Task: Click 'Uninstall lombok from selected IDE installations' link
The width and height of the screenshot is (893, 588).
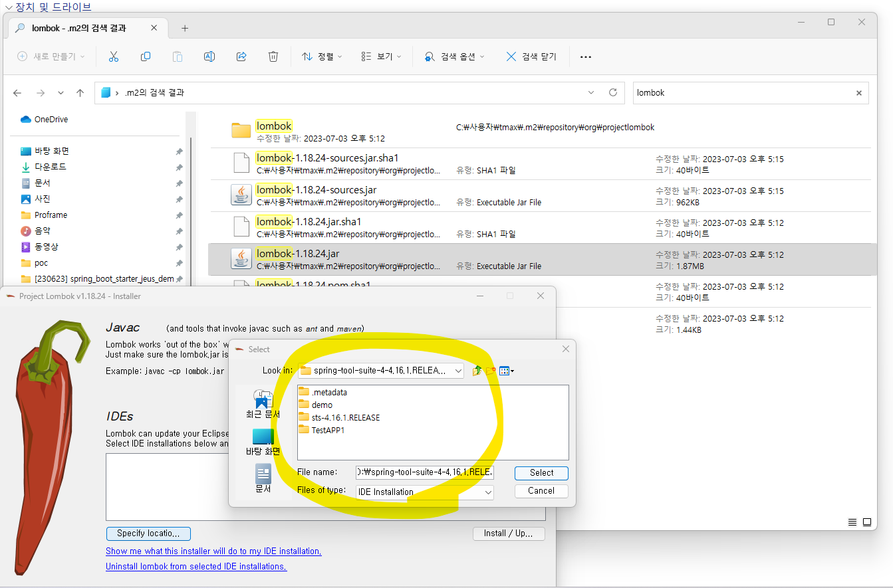Action: (x=196, y=567)
